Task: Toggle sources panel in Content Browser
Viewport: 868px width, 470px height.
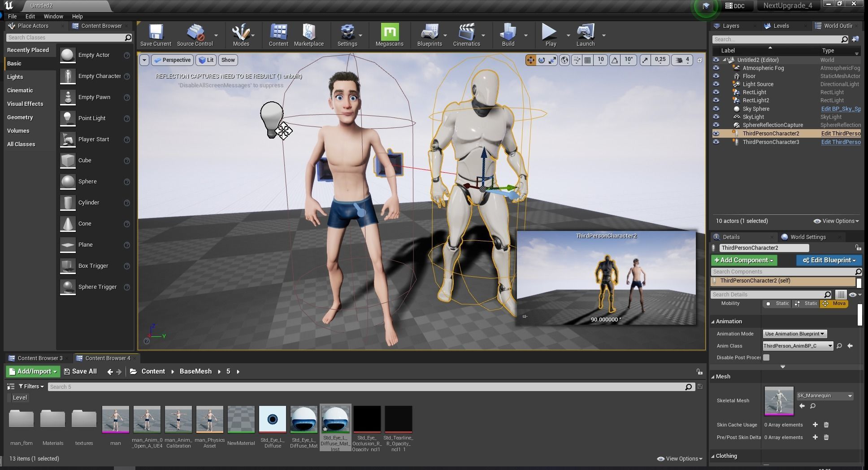Action: (x=11, y=387)
